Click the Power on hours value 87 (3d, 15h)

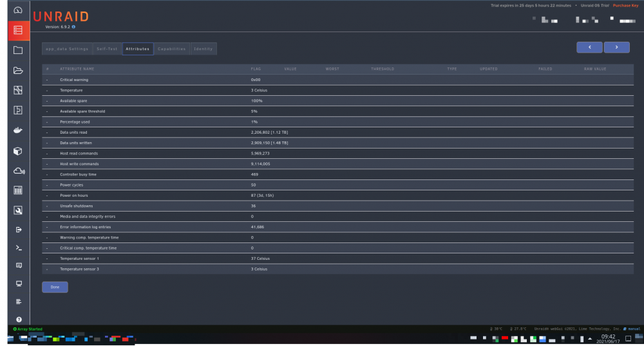tap(262, 196)
